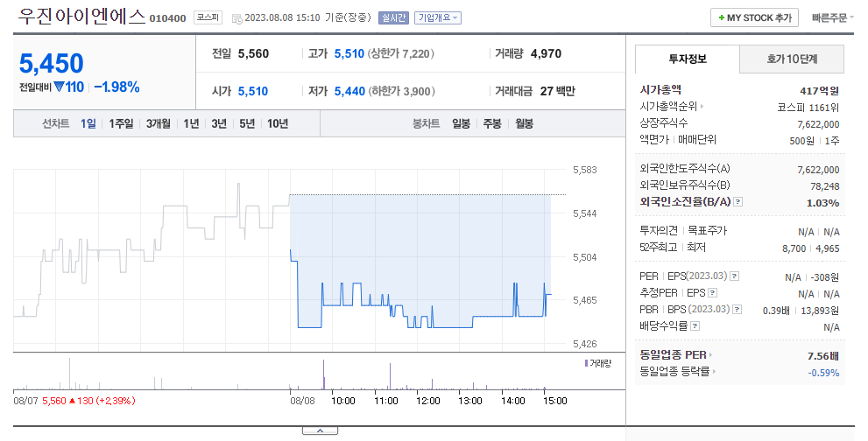This screenshot has height=441, width=868.
Task: Click the 10:00 time axis label
Action: [x=343, y=401]
